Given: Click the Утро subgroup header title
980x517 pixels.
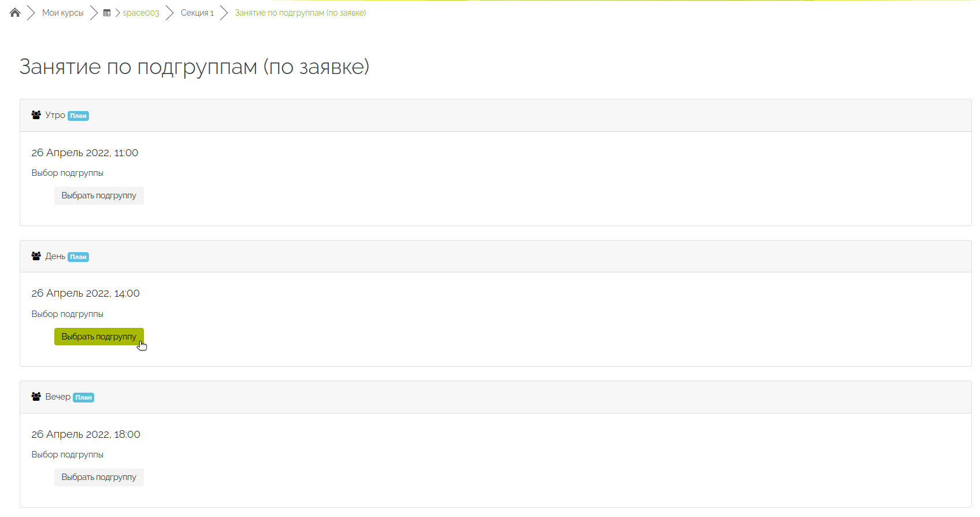Looking at the screenshot, I should 55,115.
